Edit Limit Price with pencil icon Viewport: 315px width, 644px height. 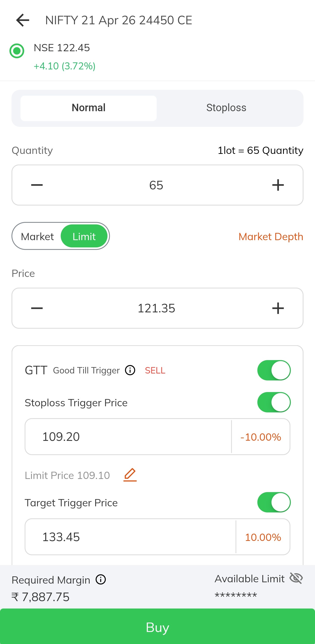(x=130, y=475)
